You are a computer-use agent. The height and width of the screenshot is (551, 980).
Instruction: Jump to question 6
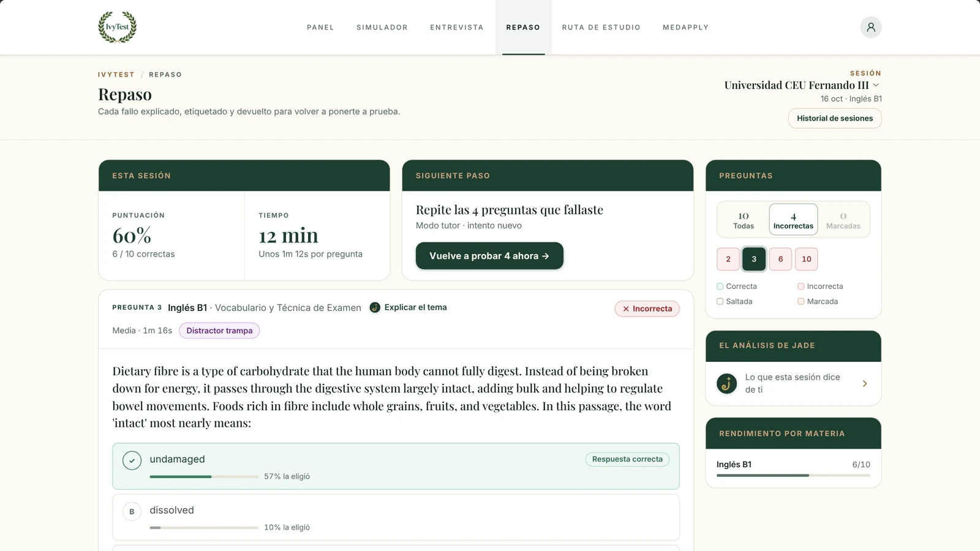click(x=780, y=259)
